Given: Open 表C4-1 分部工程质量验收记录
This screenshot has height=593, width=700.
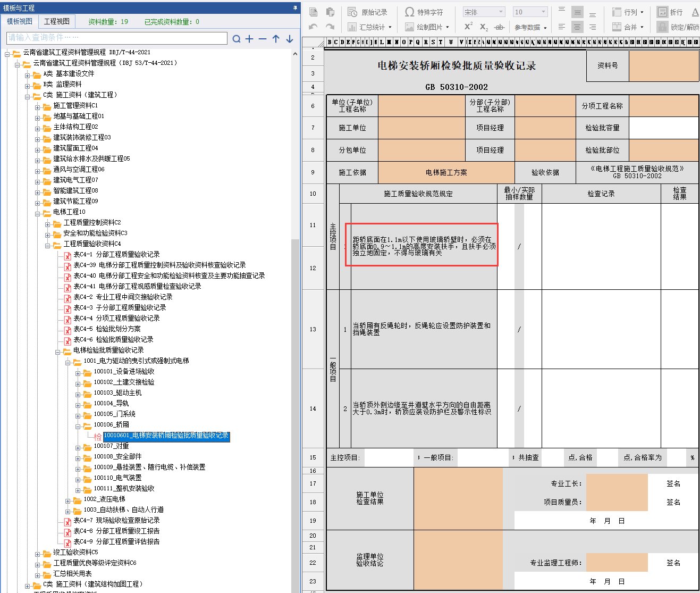Looking at the screenshot, I should 116,254.
